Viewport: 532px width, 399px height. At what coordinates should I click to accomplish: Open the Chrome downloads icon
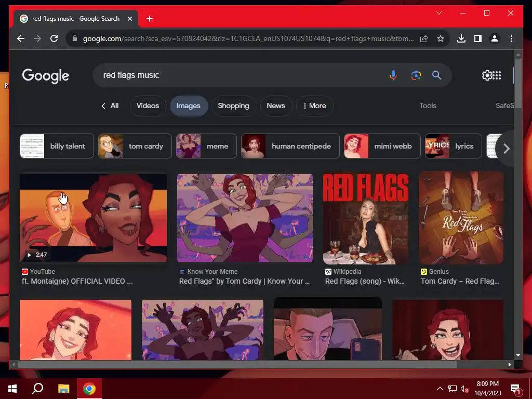pos(461,38)
